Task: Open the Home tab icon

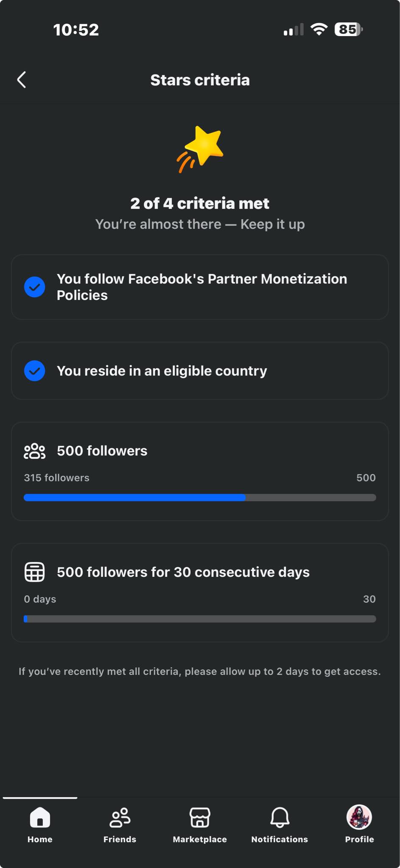Action: pyautogui.click(x=40, y=817)
